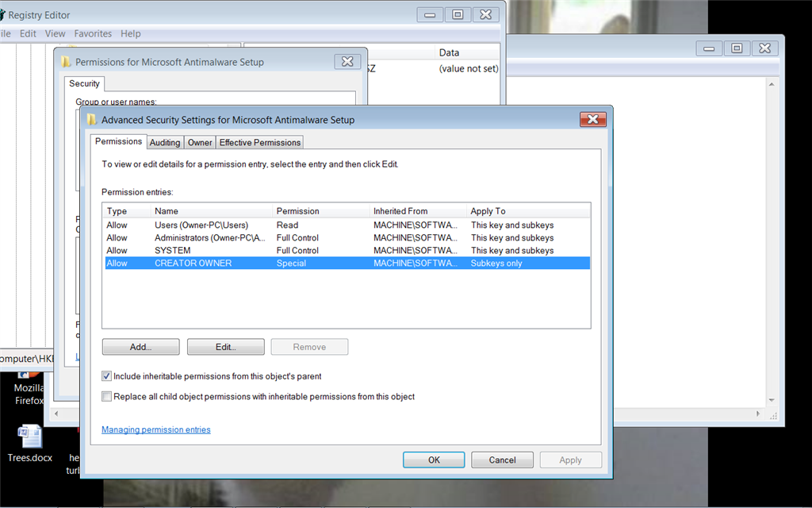Close the background window on the right
This screenshot has width=812, height=508.
(x=765, y=48)
